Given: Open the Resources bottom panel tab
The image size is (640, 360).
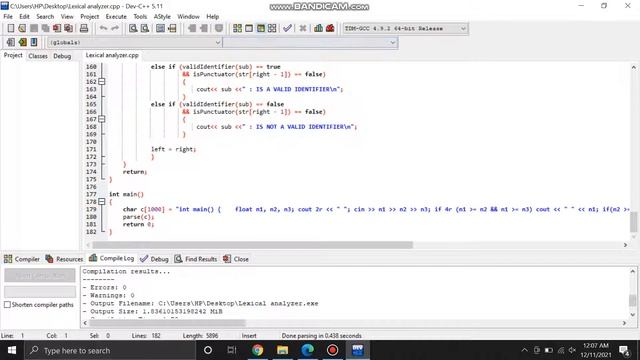Looking at the screenshot, I should tap(64, 259).
